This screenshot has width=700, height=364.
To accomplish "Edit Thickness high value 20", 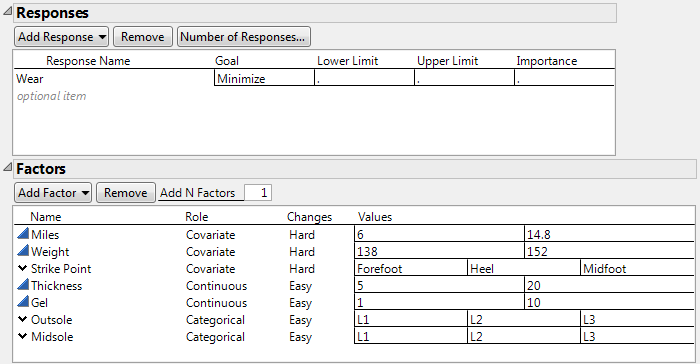I will 609,285.
